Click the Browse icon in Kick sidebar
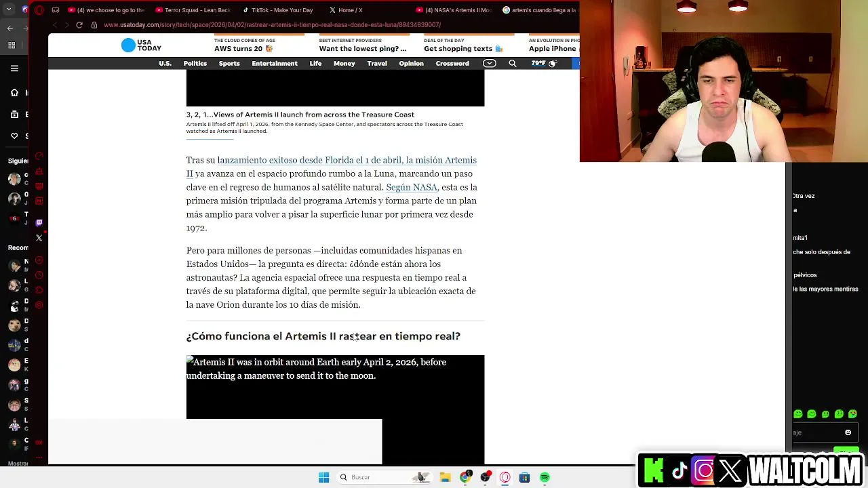Image resolution: width=868 pixels, height=488 pixels. pyautogui.click(x=14, y=115)
